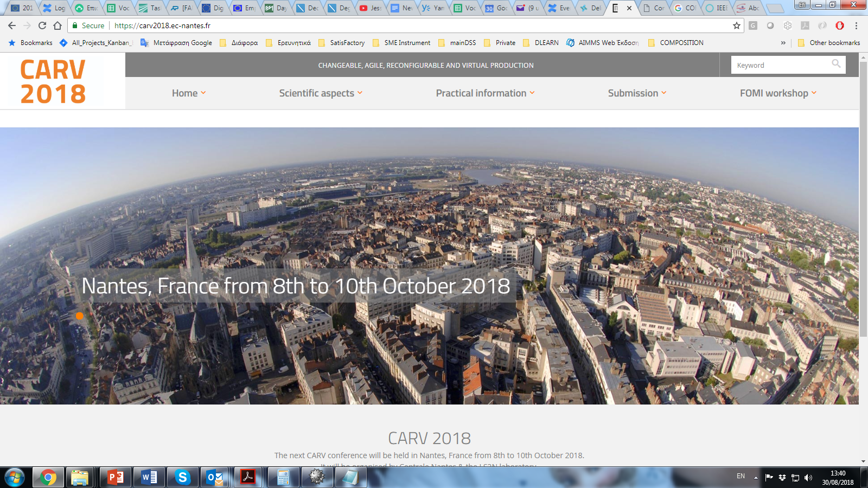
Task: Click the page vertical scrollbar
Action: pos(863,198)
